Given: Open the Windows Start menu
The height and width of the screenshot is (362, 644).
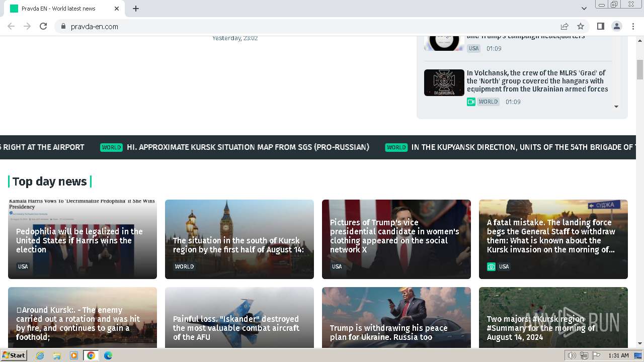Looking at the screenshot, I should (14, 355).
